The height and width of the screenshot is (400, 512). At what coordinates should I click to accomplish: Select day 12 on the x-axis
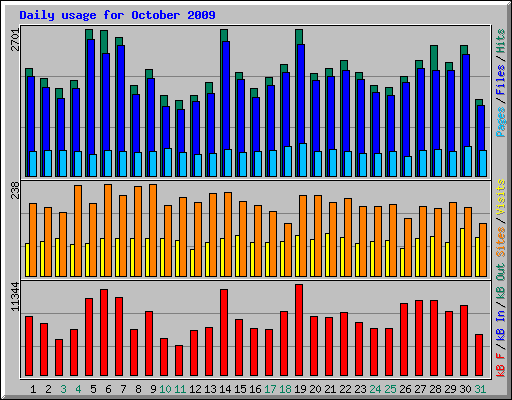click(195, 389)
